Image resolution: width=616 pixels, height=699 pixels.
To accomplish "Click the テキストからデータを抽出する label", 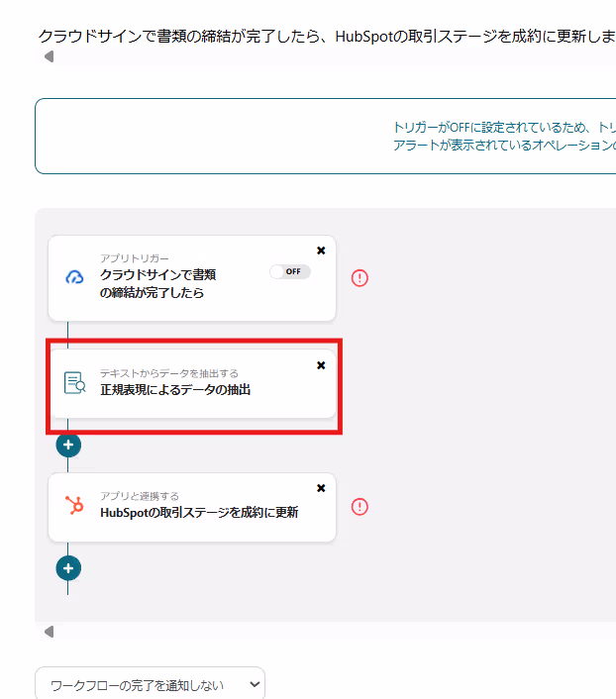I will click(169, 373).
